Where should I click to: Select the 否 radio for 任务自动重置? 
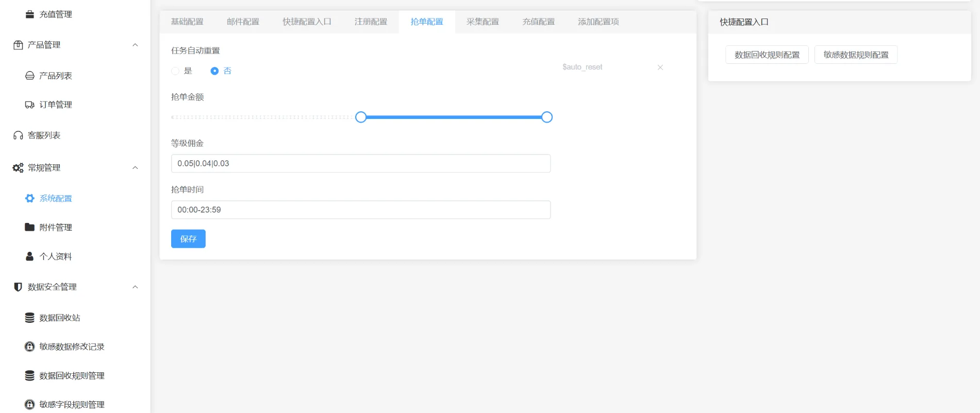point(214,71)
